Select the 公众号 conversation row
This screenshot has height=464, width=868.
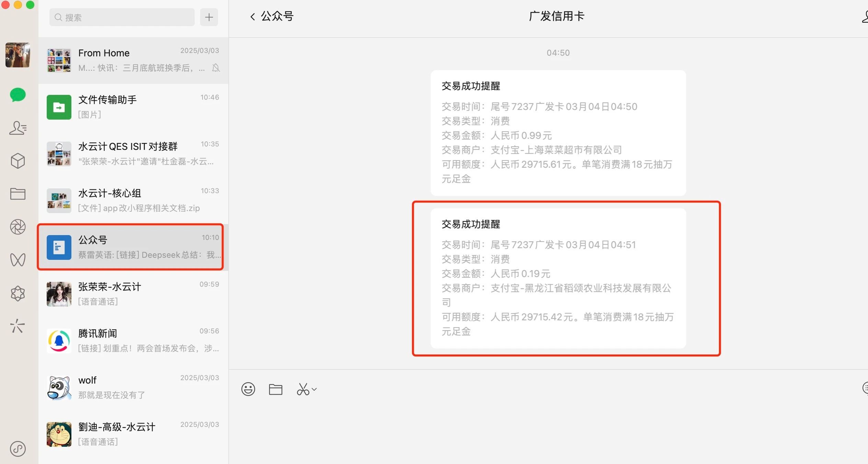(x=133, y=247)
